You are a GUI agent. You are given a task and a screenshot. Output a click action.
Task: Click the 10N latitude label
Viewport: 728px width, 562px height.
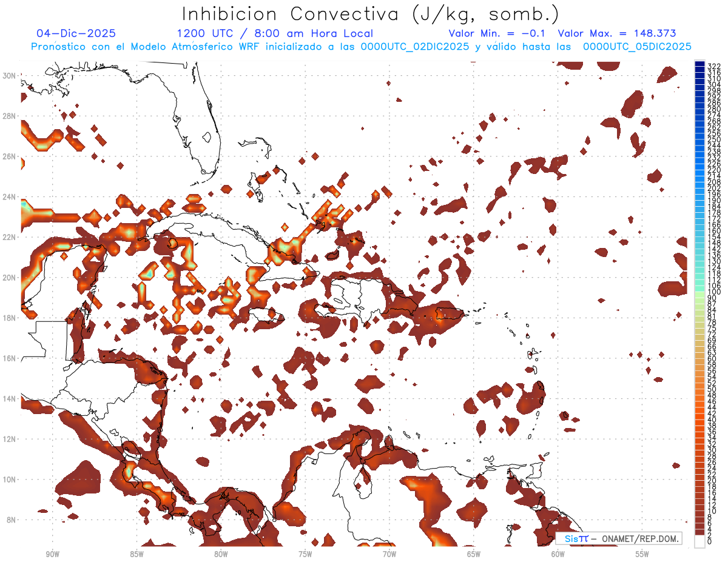pyautogui.click(x=10, y=479)
